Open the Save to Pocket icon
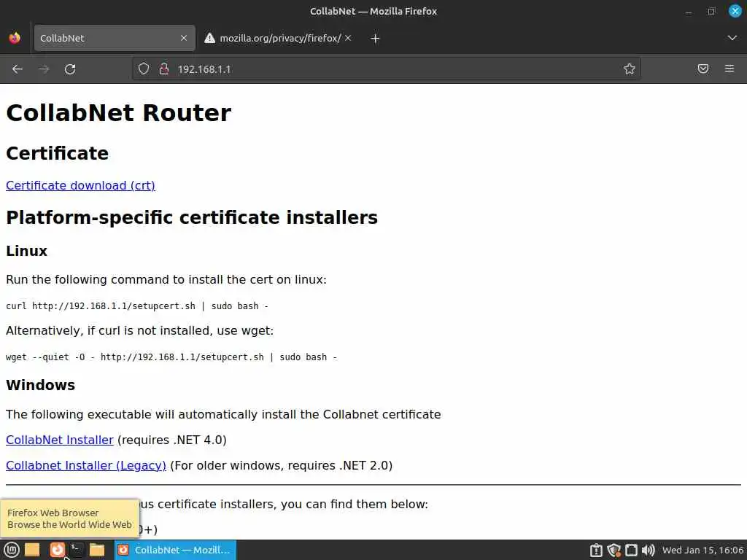747x560 pixels. click(703, 69)
